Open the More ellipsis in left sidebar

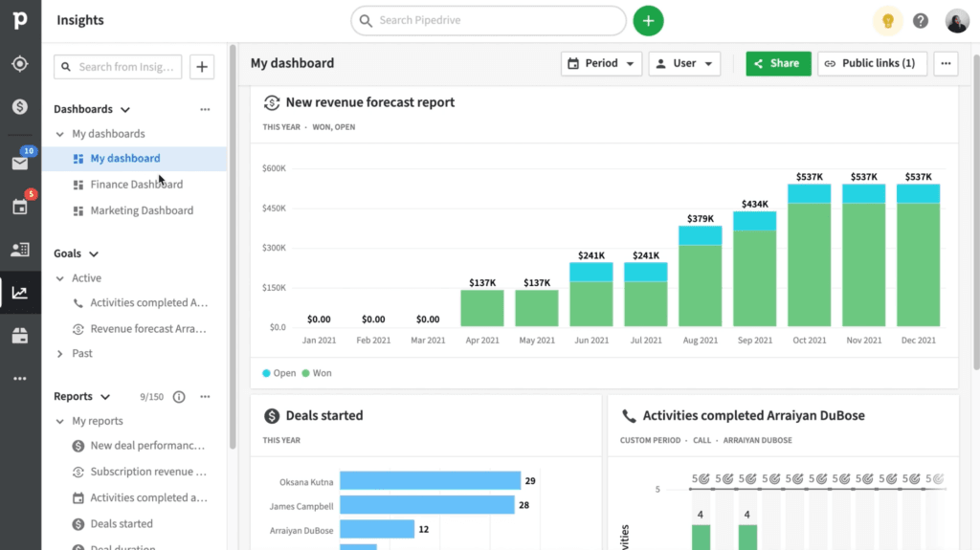(20, 378)
